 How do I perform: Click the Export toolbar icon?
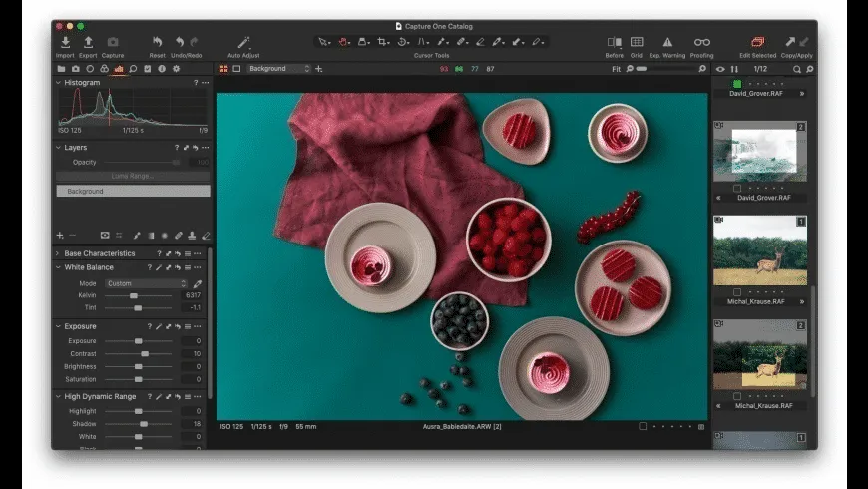88,42
